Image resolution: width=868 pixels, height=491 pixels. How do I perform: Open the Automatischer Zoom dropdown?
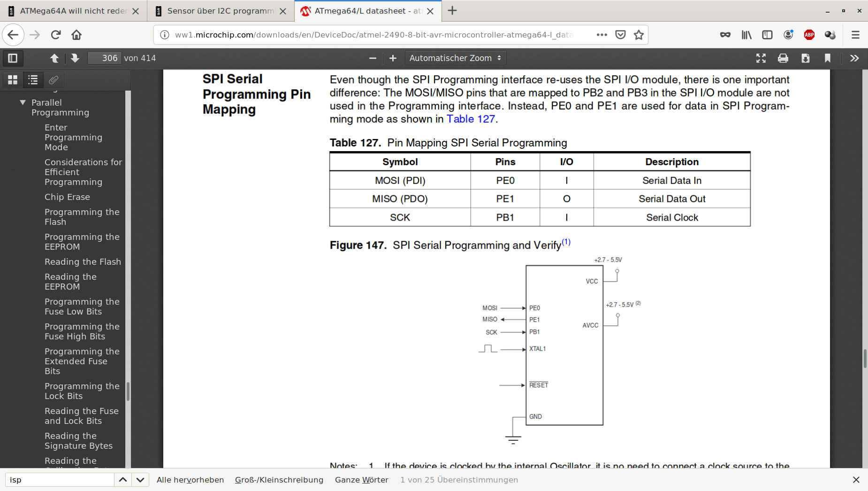pyautogui.click(x=455, y=58)
